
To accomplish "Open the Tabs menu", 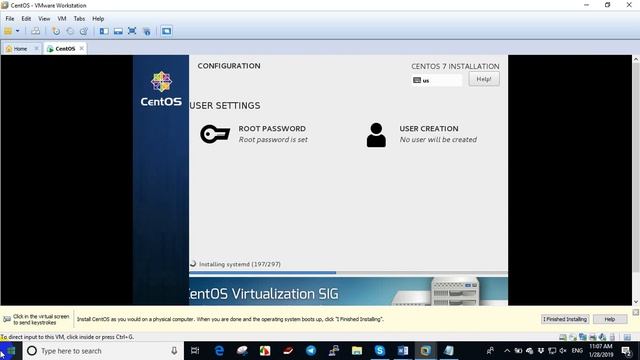I will click(79, 19).
